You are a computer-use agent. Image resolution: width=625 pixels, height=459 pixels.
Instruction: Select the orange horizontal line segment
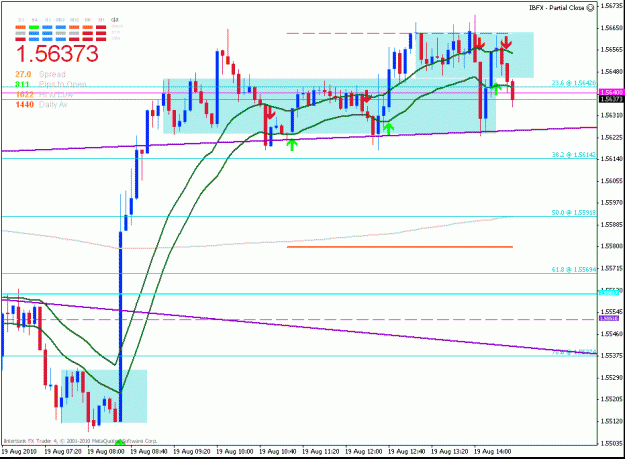click(400, 247)
